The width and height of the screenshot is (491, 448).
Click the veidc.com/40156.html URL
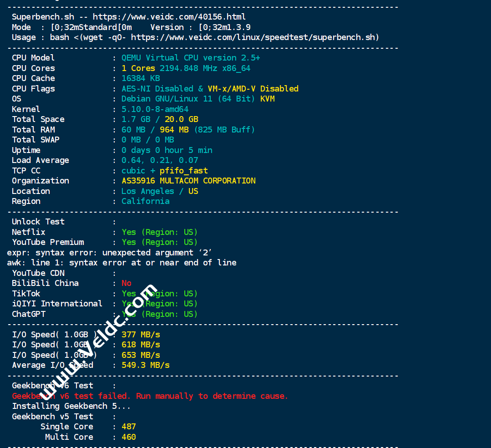point(169,17)
